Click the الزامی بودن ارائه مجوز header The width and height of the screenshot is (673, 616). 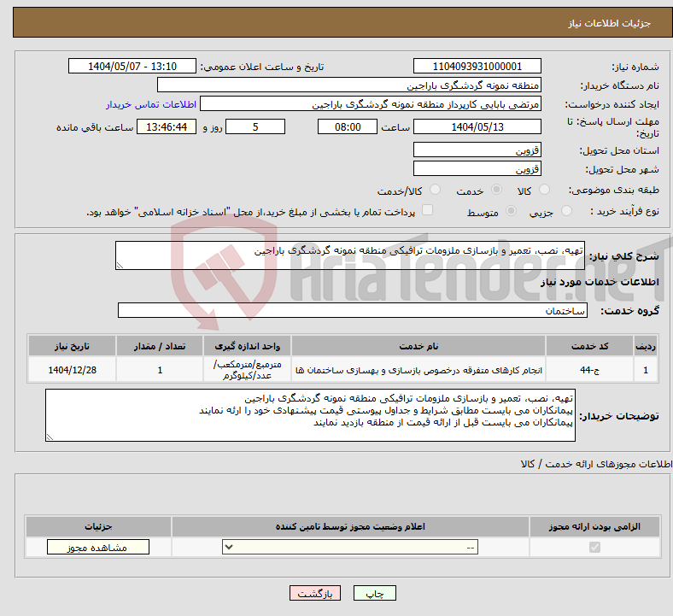594,526
